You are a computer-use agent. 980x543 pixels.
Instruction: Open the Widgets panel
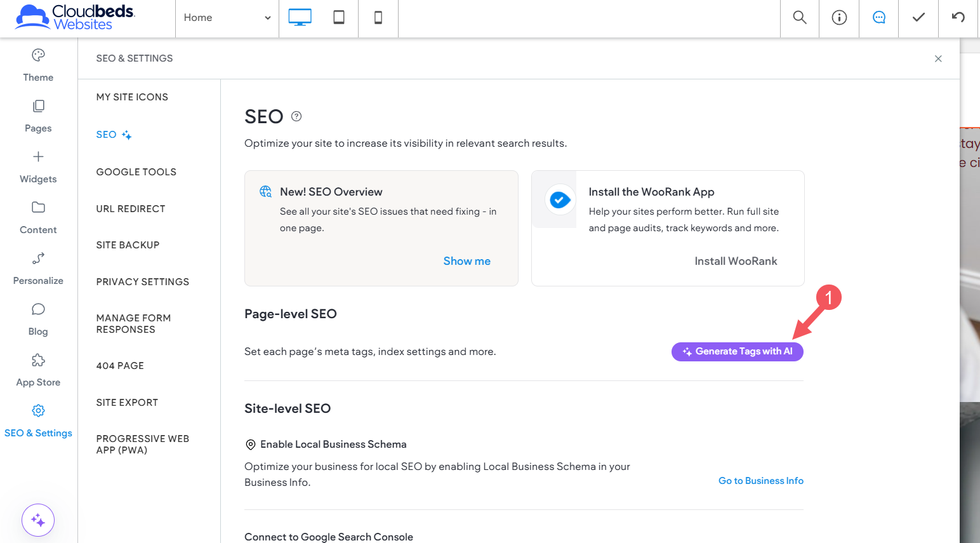tap(38, 166)
